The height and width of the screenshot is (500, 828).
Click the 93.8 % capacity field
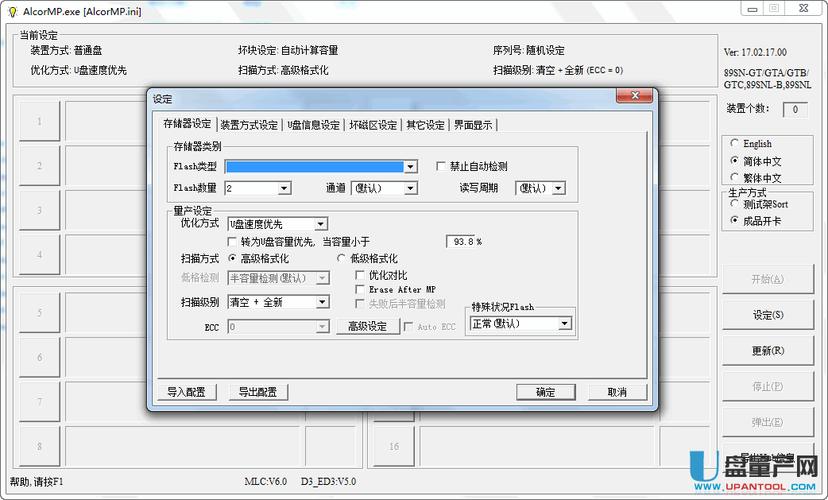click(462, 242)
